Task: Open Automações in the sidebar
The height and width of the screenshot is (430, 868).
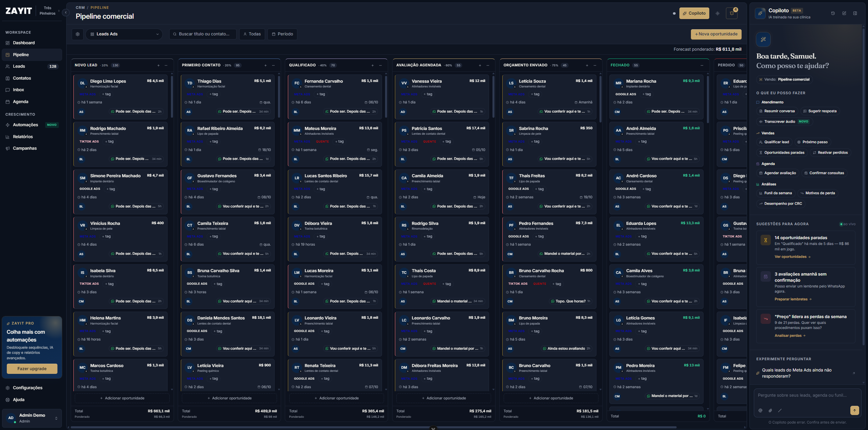Action: coord(32,125)
